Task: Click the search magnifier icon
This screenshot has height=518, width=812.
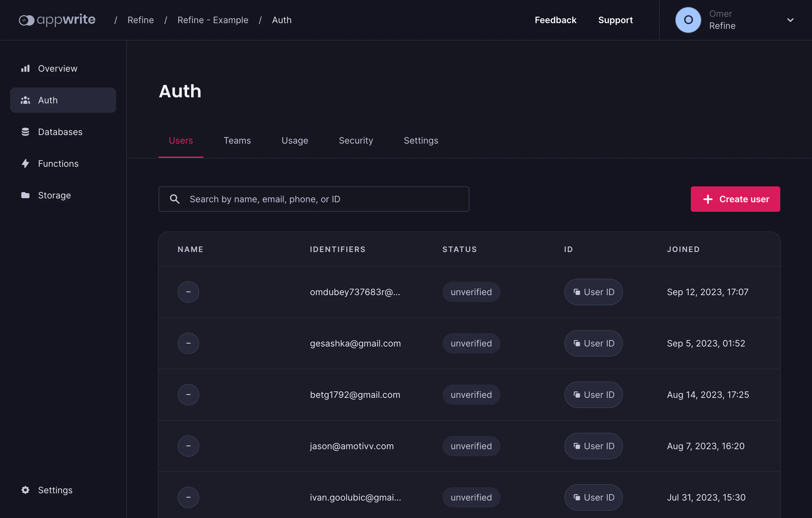Action: [x=174, y=199]
